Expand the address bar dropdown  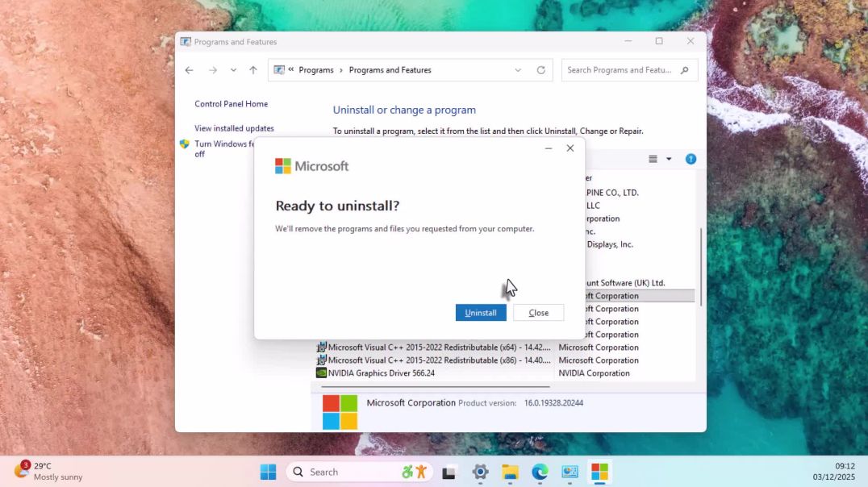[x=518, y=70]
